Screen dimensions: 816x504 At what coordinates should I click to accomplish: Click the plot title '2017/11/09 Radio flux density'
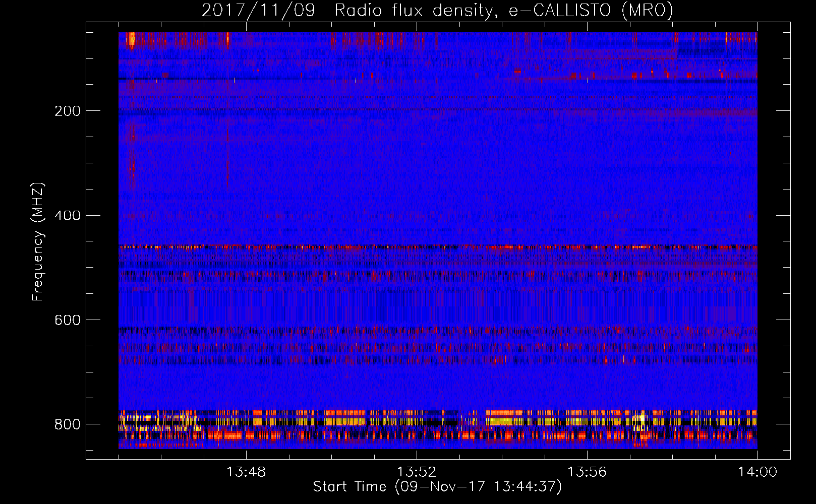(x=437, y=11)
